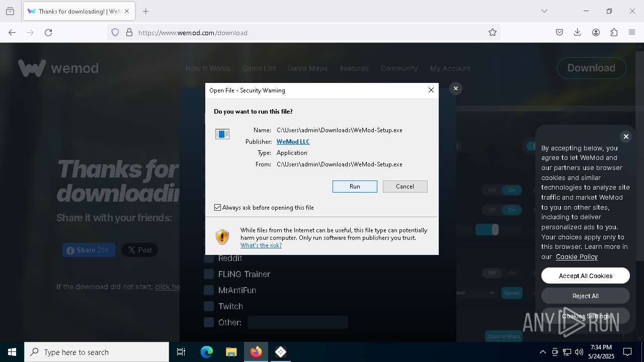Open the Game List nav item
The image size is (644, 362).
coord(259,68)
